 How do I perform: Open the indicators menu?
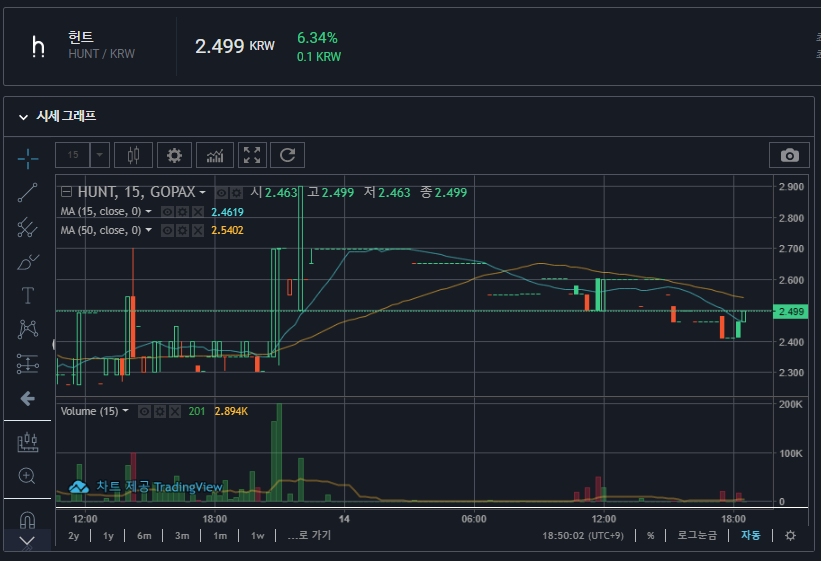pos(215,155)
